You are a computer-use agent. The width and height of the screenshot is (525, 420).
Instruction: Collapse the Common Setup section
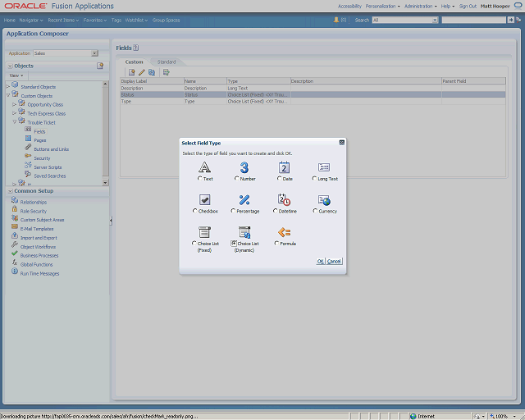[10, 191]
